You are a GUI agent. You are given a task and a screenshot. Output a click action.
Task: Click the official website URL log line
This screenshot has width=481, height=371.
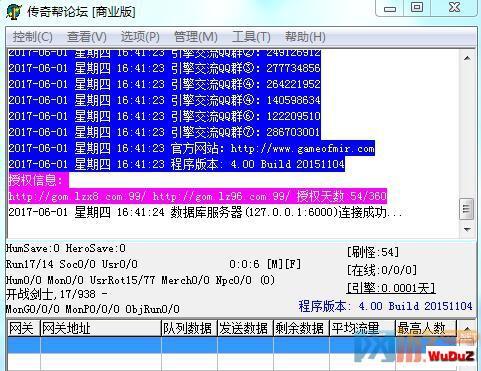coord(191,148)
